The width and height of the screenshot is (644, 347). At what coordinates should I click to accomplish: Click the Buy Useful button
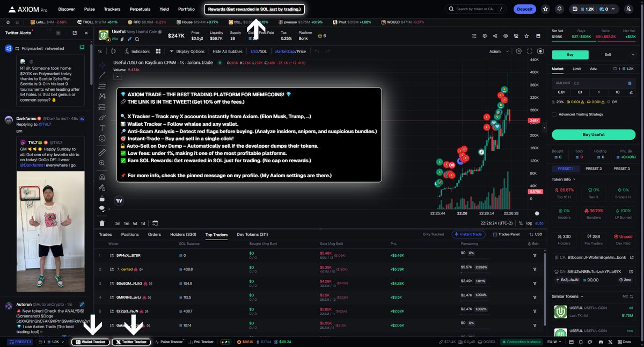(594, 135)
